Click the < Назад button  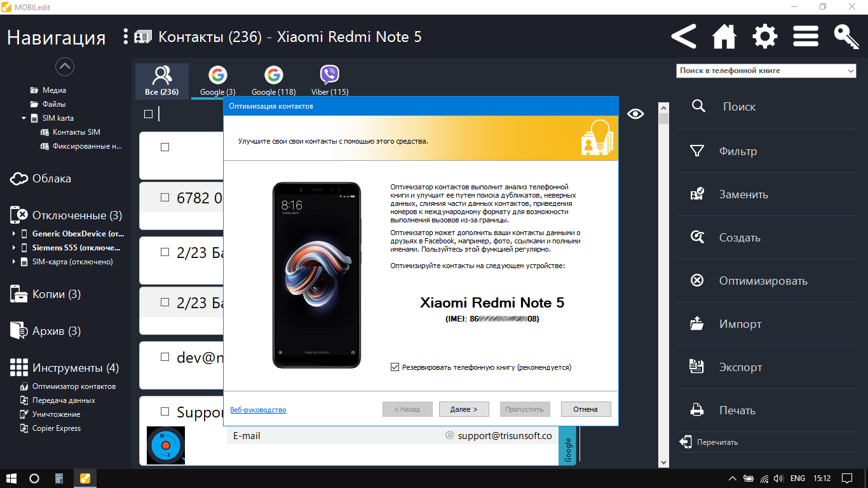[x=407, y=409]
